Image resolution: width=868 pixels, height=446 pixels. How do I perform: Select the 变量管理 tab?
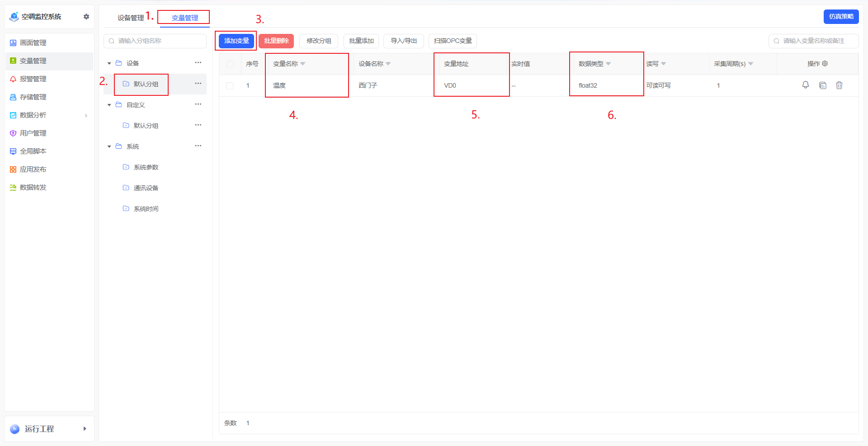pos(185,18)
